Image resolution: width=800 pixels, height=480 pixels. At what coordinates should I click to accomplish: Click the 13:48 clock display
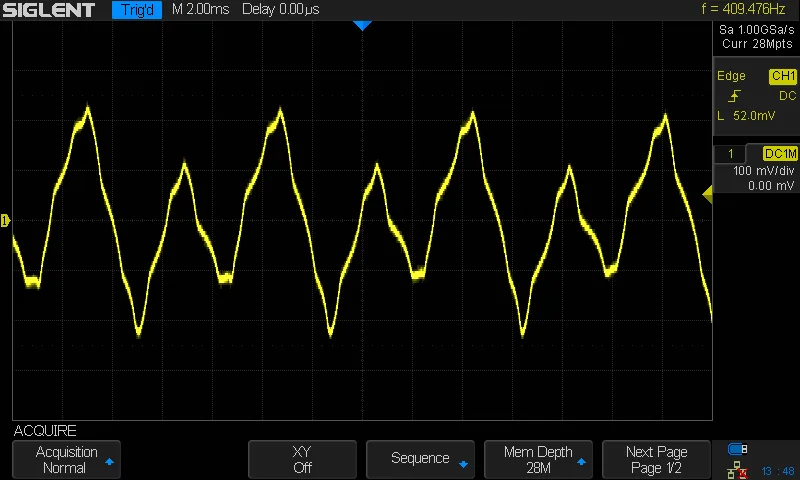778,471
